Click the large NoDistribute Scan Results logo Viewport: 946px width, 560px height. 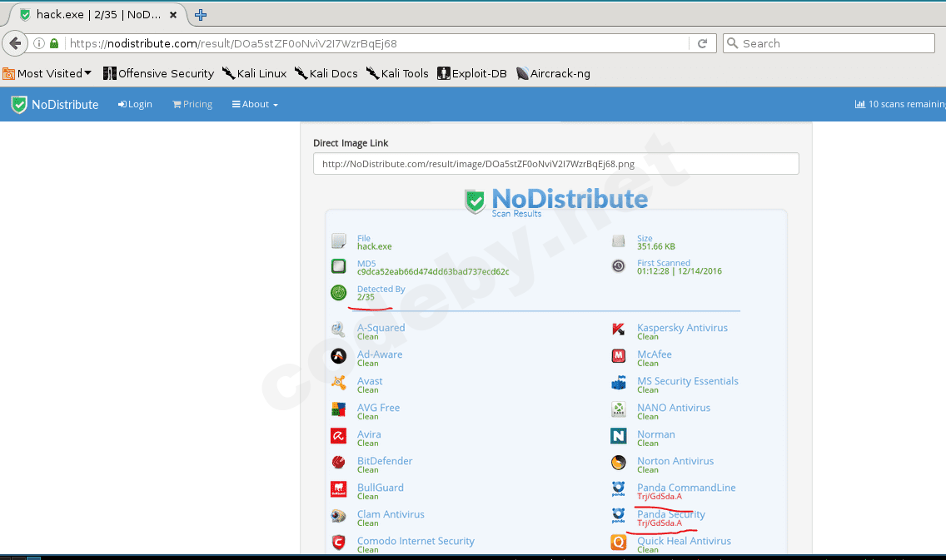pyautogui.click(x=555, y=201)
